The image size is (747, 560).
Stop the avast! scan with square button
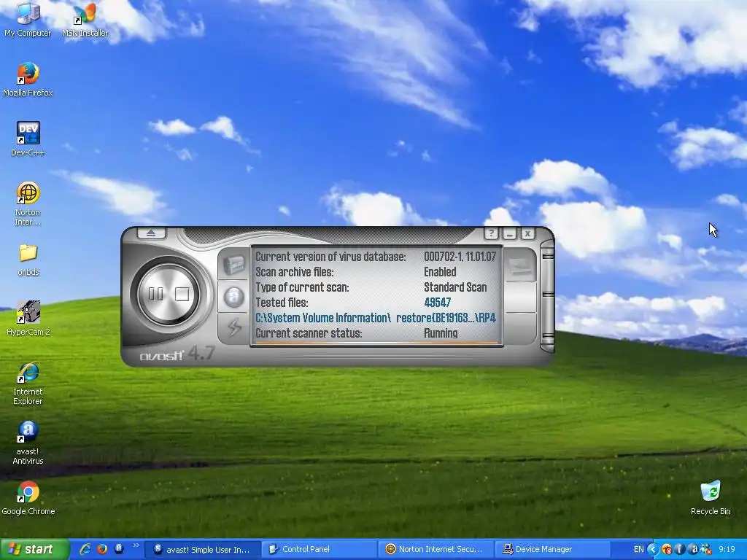[x=182, y=294]
